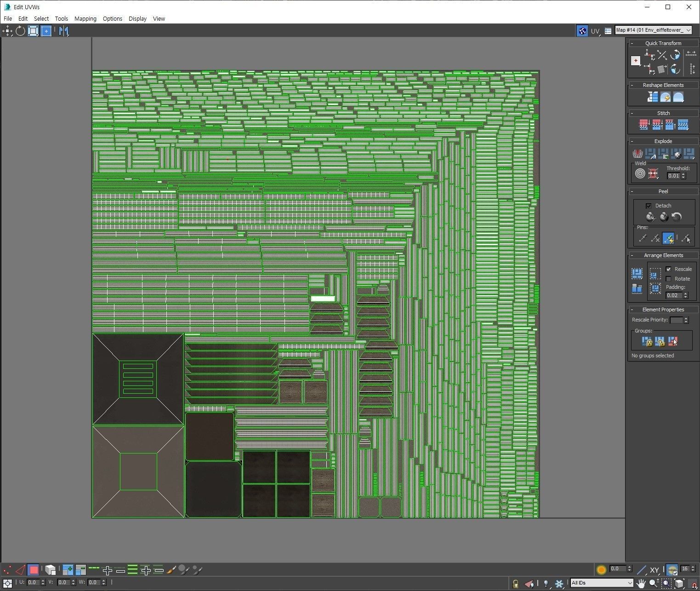Click the Reset Peel icon
This screenshot has height=591, width=700.
676,217
